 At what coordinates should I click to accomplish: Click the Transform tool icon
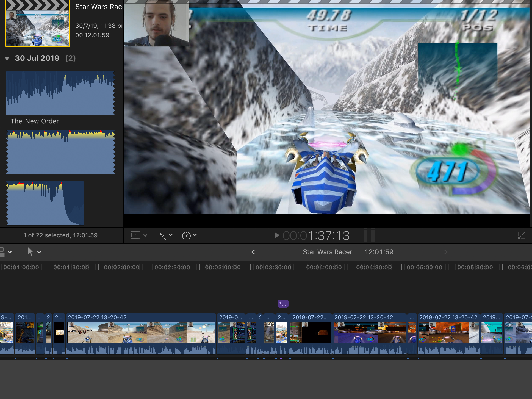tap(135, 235)
